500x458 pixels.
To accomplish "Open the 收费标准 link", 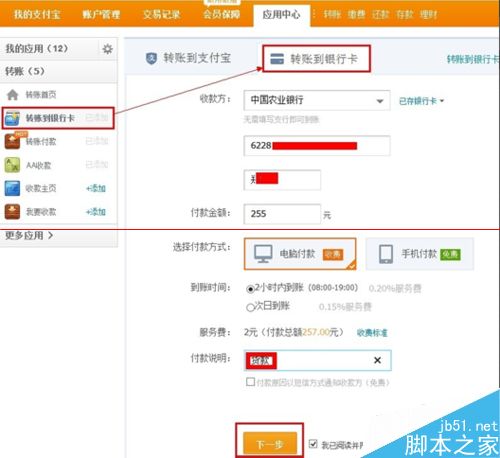I will coord(372,332).
